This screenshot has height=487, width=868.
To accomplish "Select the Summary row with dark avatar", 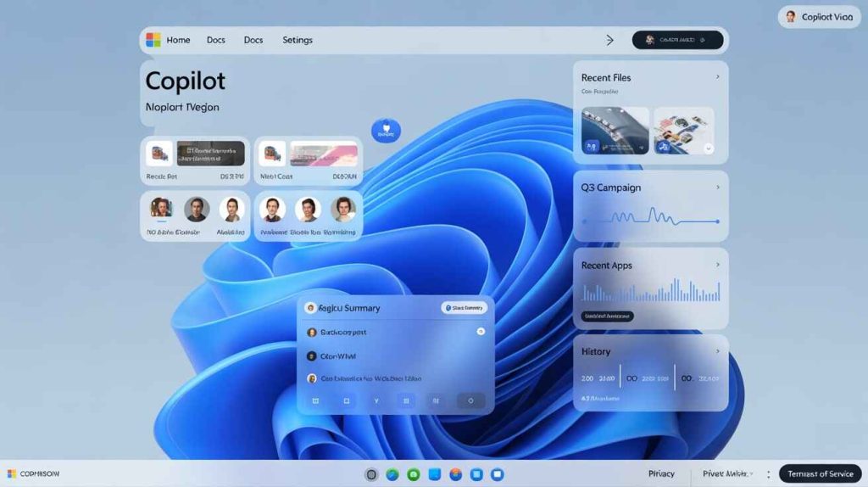I will point(395,356).
